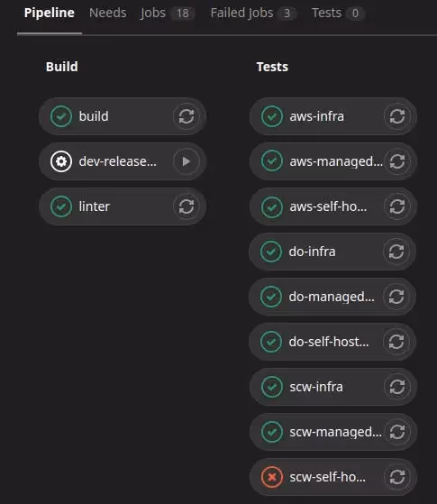Retry the linter job

pyautogui.click(x=186, y=206)
